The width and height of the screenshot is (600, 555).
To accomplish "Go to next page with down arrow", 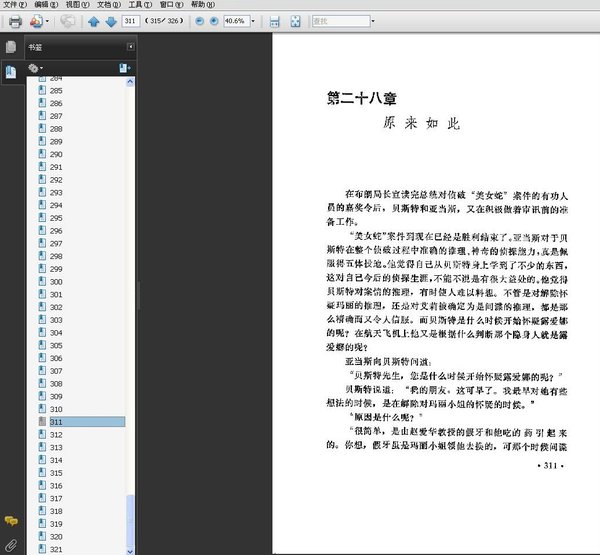I will tap(109, 21).
